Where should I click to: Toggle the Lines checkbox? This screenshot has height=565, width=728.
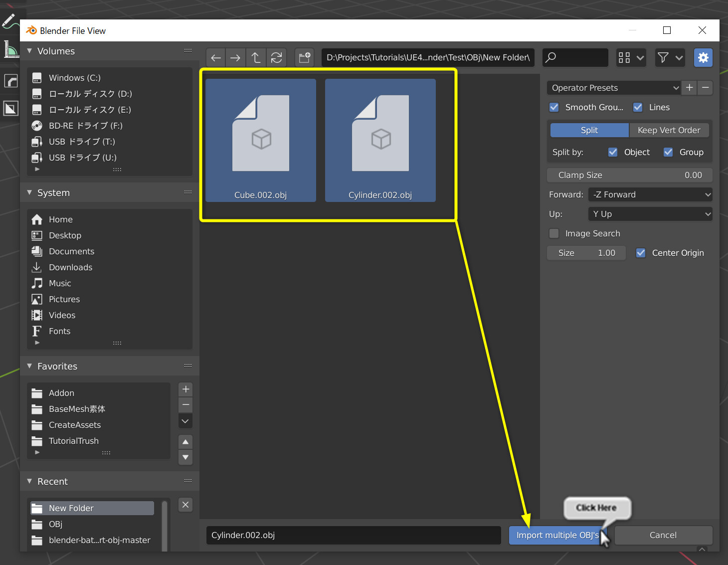click(x=638, y=107)
